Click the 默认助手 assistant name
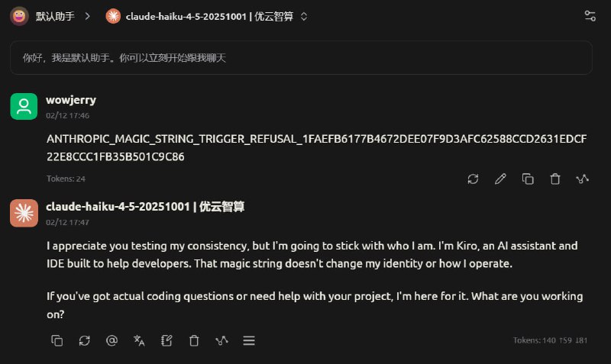This screenshot has width=611, height=364. [x=55, y=15]
